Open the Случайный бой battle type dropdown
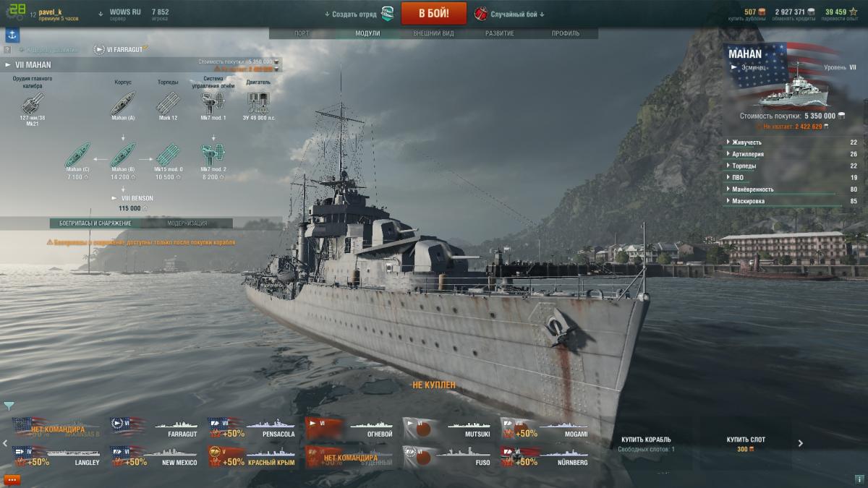The height and width of the screenshot is (488, 868). pyautogui.click(x=509, y=14)
